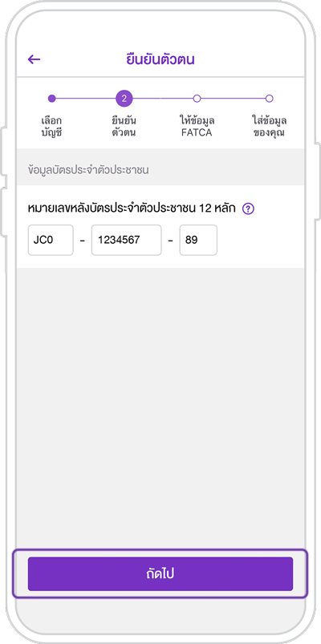The image size is (321, 644).
Task: Select the empty fourth step circle
Action: coord(269,99)
